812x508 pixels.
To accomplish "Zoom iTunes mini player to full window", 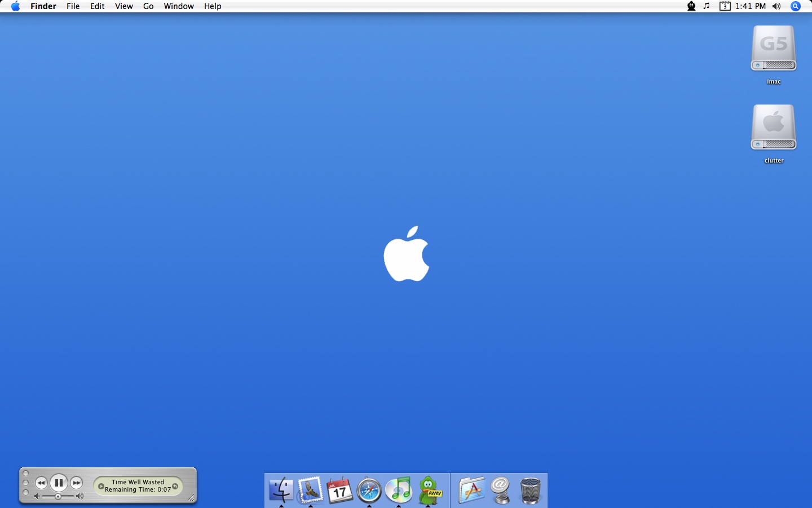I will click(x=25, y=493).
